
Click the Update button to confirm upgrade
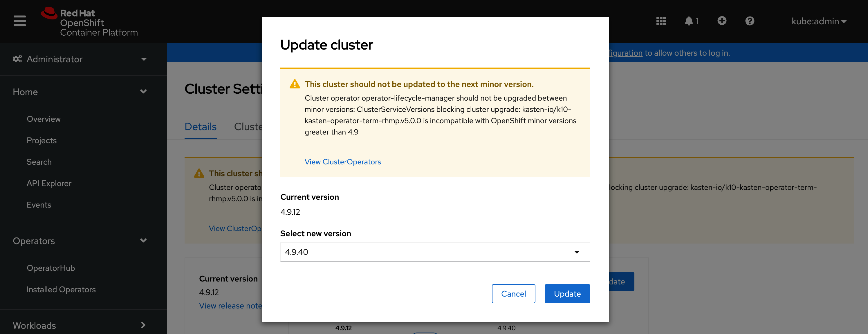tap(567, 294)
